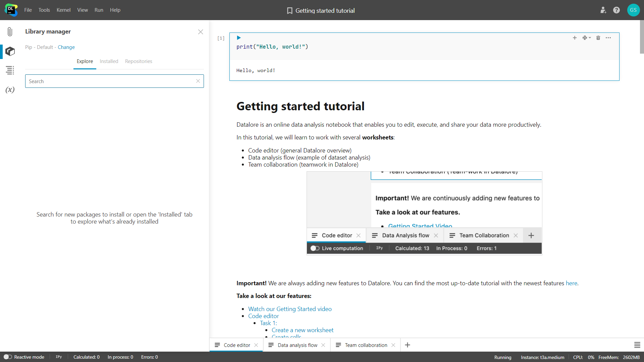
Task: Select the Data analysis flow tab
Action: pyautogui.click(x=297, y=345)
